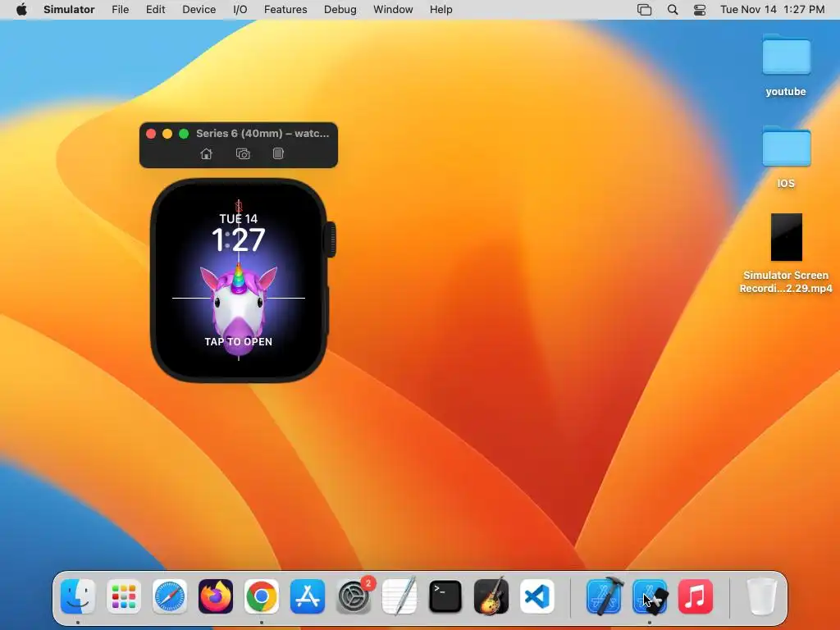The width and height of the screenshot is (840, 630).
Task: Click the date and time in menu bar
Action: pos(773,10)
